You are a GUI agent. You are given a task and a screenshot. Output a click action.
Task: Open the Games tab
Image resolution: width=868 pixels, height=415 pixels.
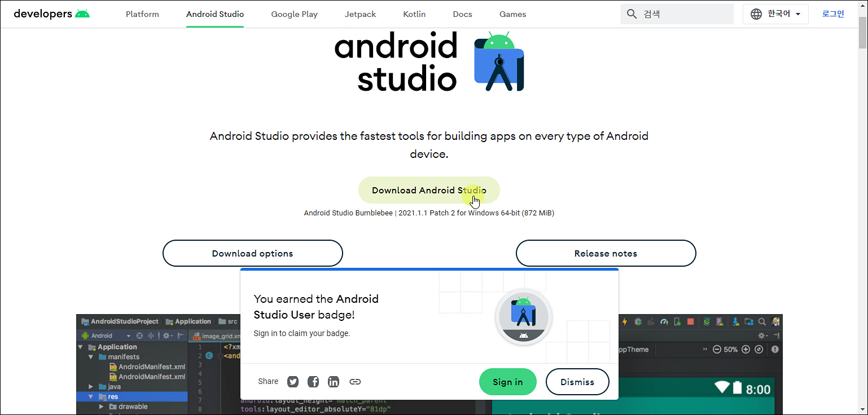click(512, 14)
